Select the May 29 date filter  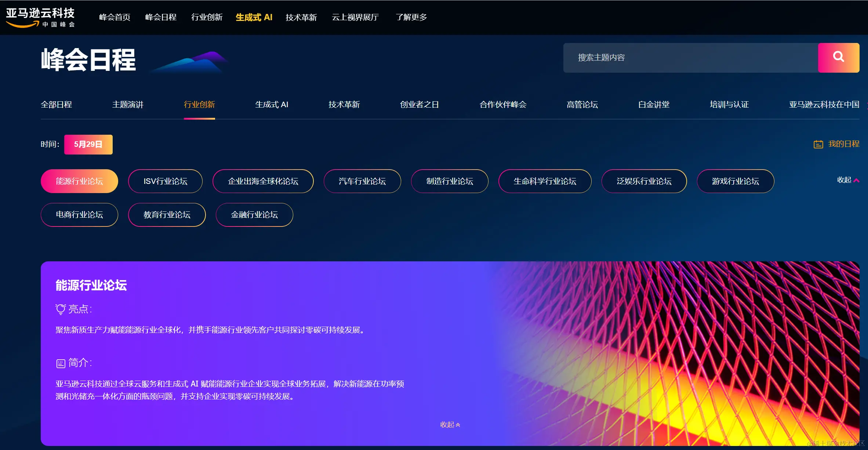pyautogui.click(x=88, y=144)
